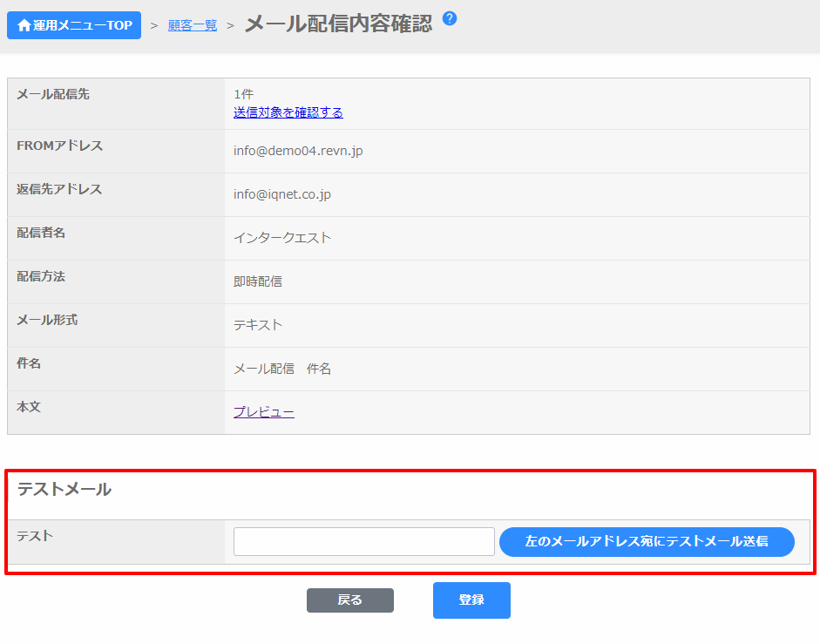820x644 pixels.
Task: Click the メール配信内容確認 page title
Action: click(x=338, y=24)
